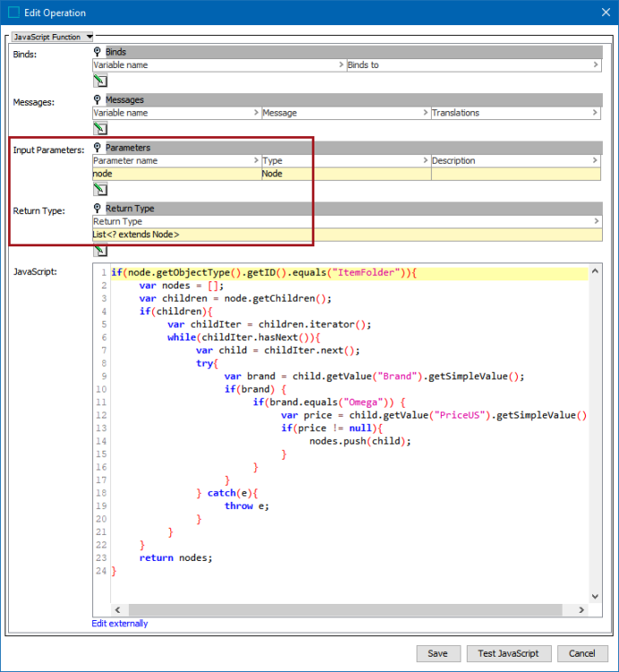The width and height of the screenshot is (619, 672).
Task: Click code line '} catch(e){'
Action: [227, 493]
